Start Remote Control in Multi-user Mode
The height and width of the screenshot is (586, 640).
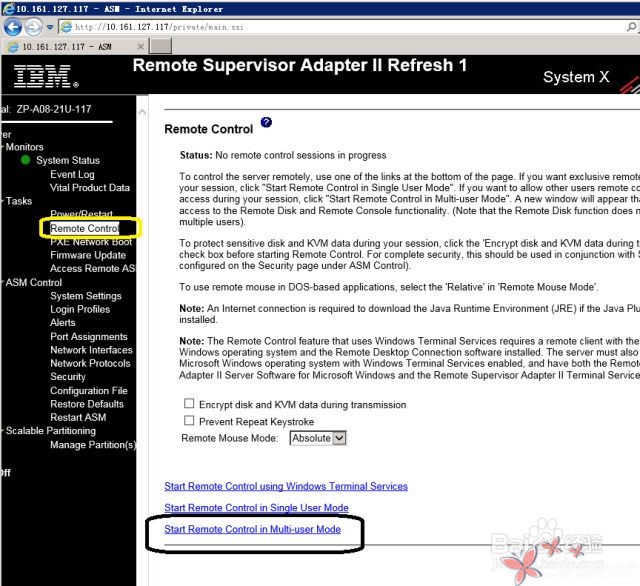(252, 529)
